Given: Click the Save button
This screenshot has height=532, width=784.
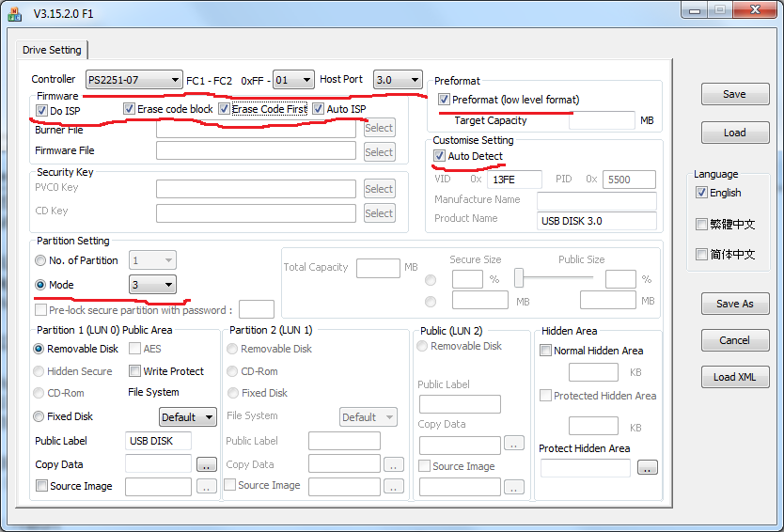Looking at the screenshot, I should point(735,94).
